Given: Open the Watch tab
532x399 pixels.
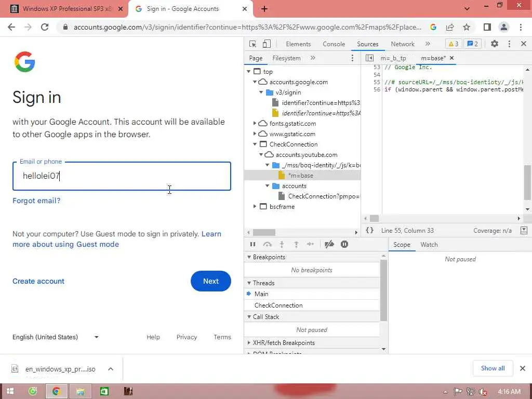Looking at the screenshot, I should coord(429,245).
